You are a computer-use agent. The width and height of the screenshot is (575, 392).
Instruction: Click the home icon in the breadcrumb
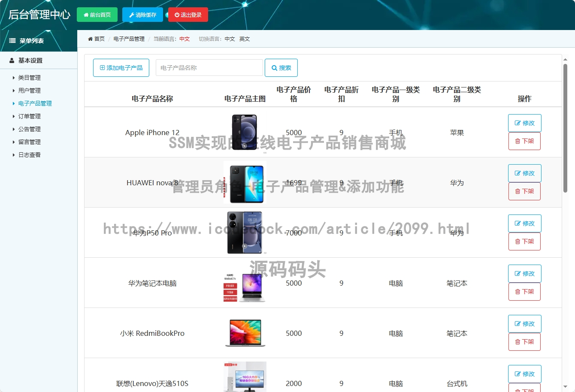(x=91, y=39)
